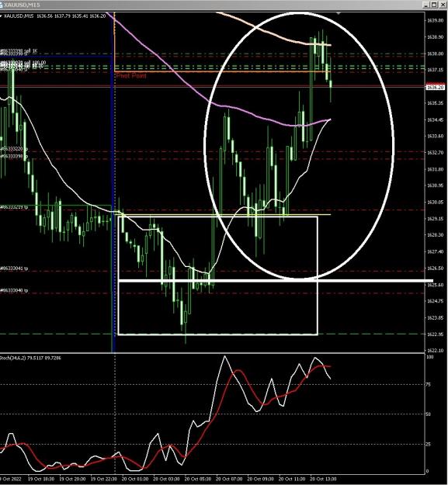Click the stochastic 100 level label

[429, 357]
